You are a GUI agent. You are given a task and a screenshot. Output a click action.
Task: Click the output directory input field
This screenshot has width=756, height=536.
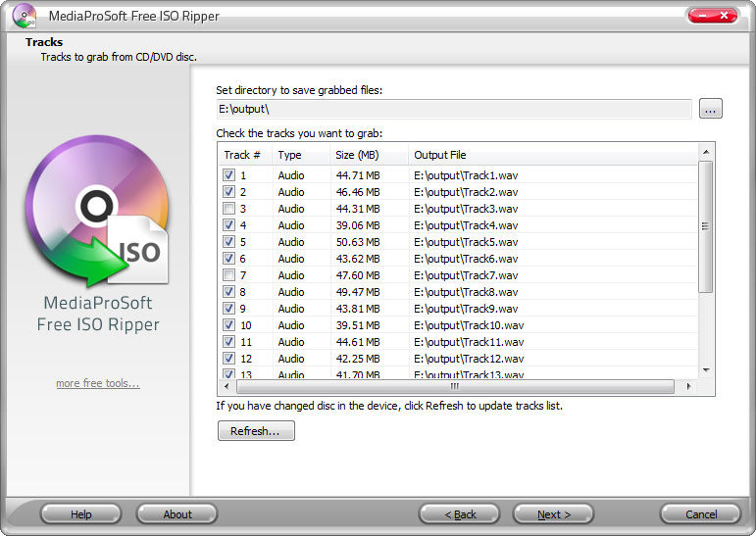[454, 109]
